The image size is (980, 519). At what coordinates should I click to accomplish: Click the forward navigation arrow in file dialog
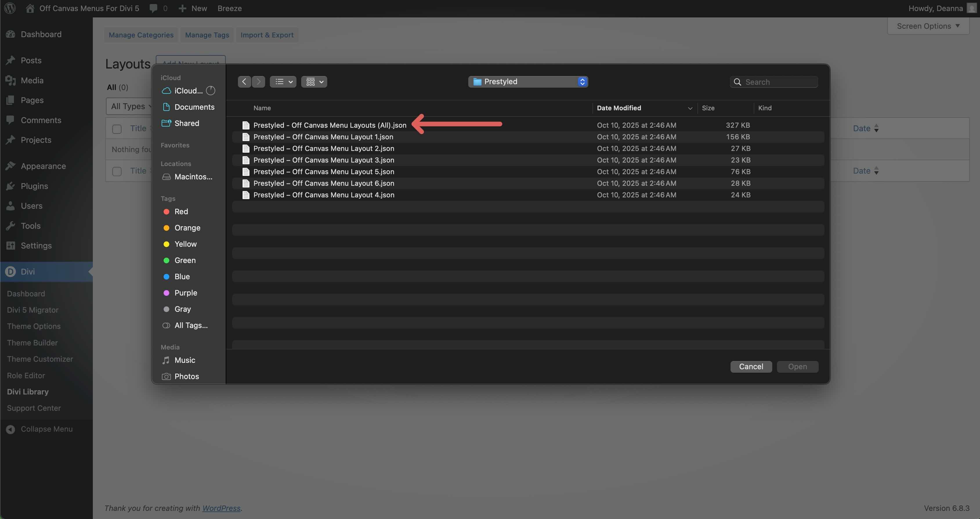pos(259,82)
